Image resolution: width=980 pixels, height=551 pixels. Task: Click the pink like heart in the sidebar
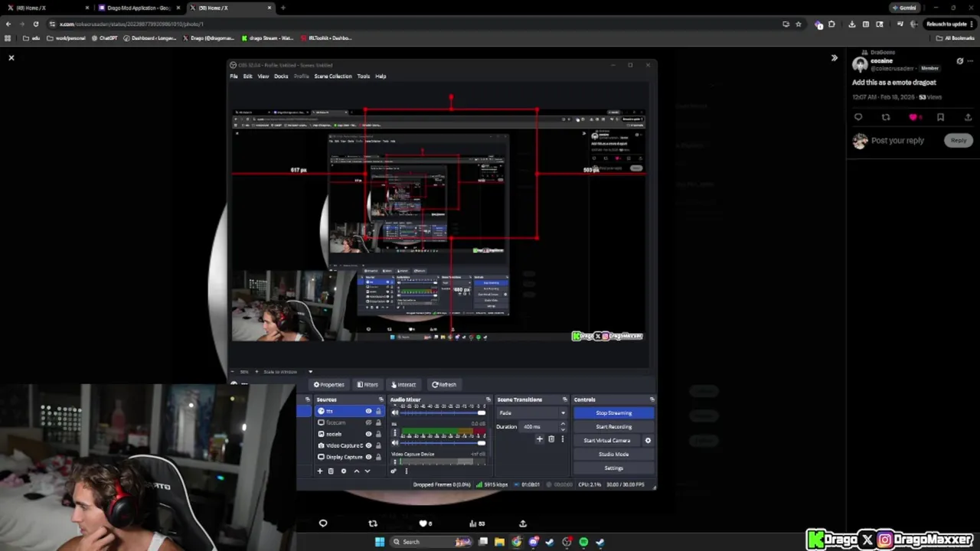tap(913, 117)
